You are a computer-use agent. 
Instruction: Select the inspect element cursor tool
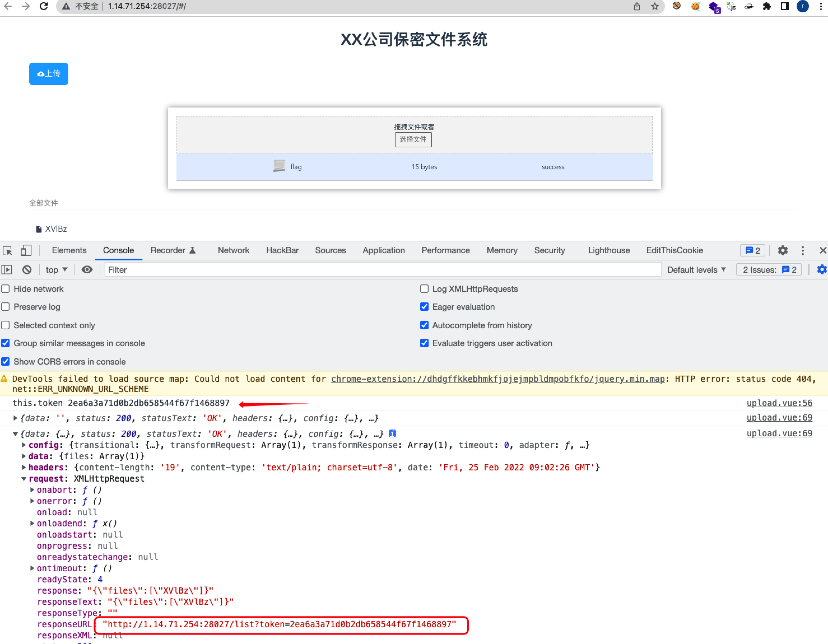(7, 250)
